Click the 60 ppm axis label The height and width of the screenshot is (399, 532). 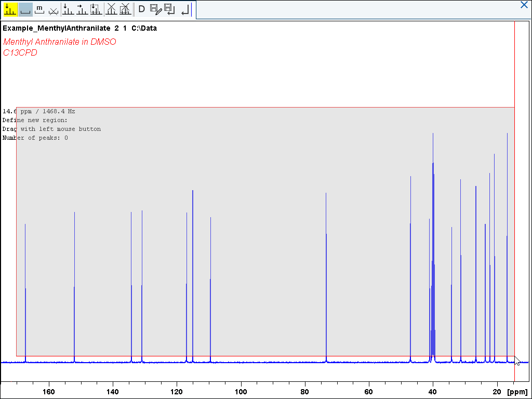pyautogui.click(x=368, y=392)
